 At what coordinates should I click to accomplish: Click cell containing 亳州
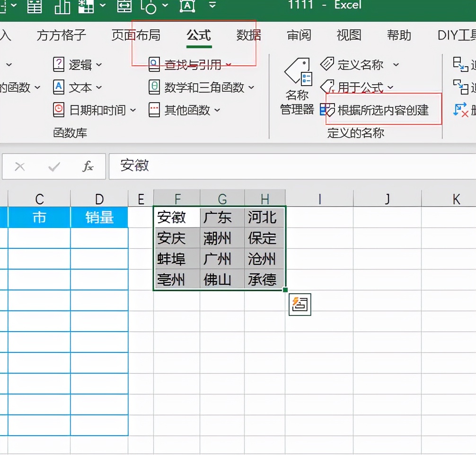pyautogui.click(x=177, y=280)
